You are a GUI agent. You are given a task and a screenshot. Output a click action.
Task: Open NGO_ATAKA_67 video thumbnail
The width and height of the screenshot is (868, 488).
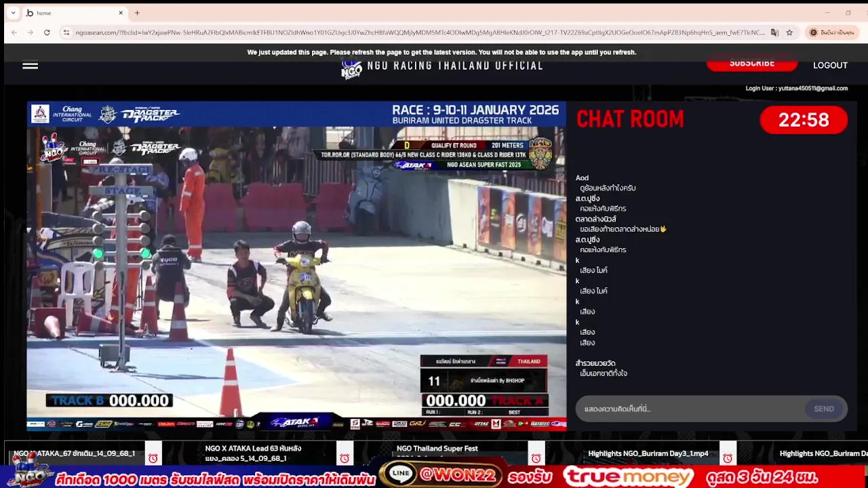[x=74, y=453]
